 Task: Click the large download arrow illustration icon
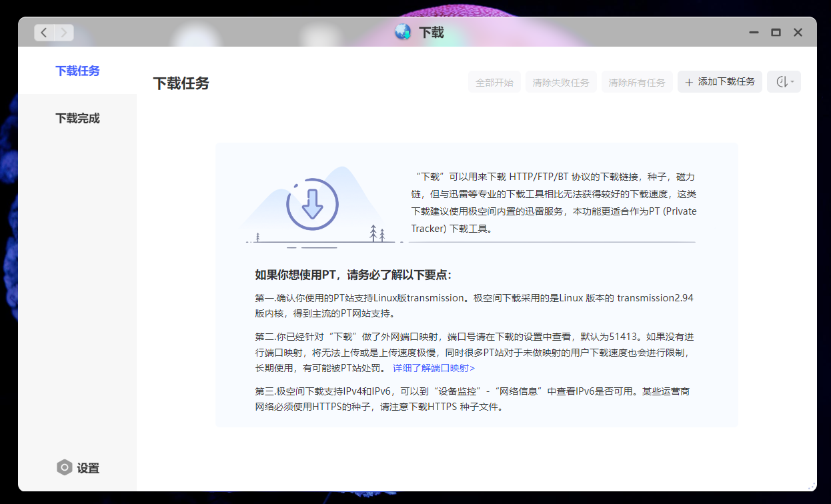[x=312, y=204]
